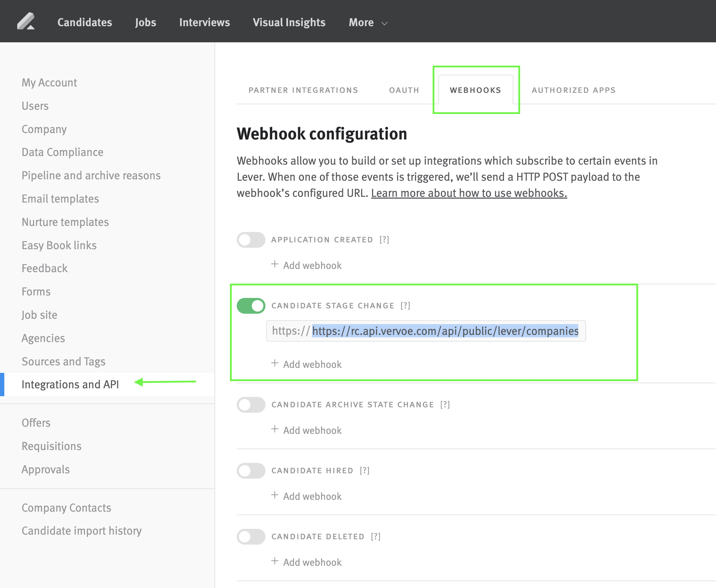Screen dimensions: 716x588
Task: Enable the Application Created toggle
Action: (x=251, y=240)
